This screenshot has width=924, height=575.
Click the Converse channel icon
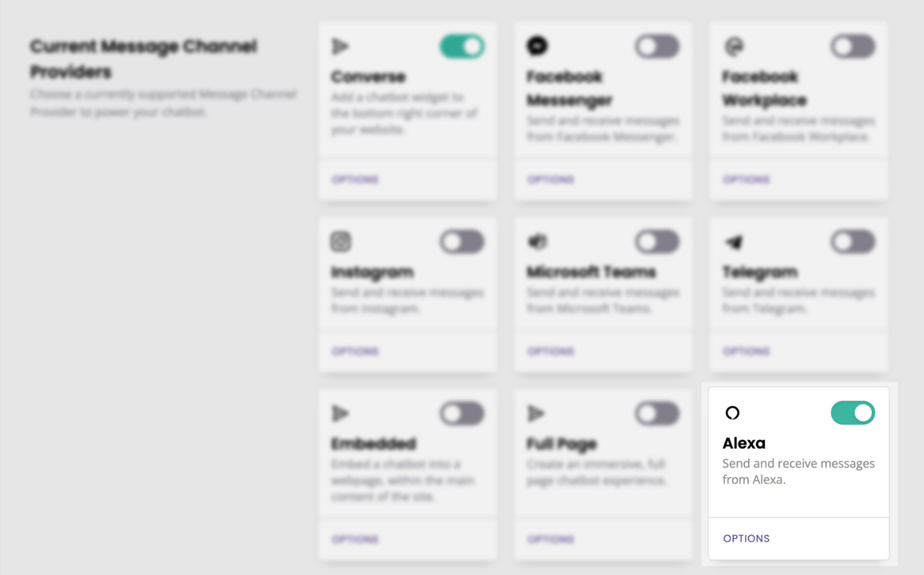(x=340, y=47)
